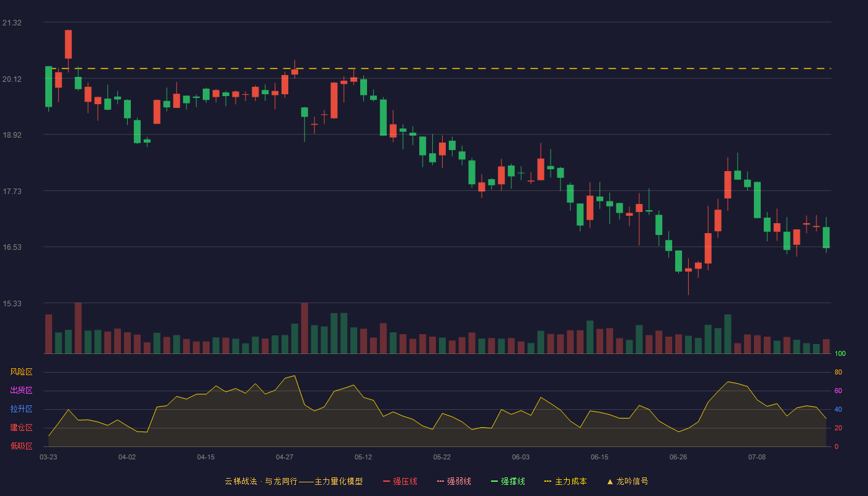The width and height of the screenshot is (868, 496).
Task: Click the magenta 60 indicator axis value
Action: pyautogui.click(x=838, y=391)
